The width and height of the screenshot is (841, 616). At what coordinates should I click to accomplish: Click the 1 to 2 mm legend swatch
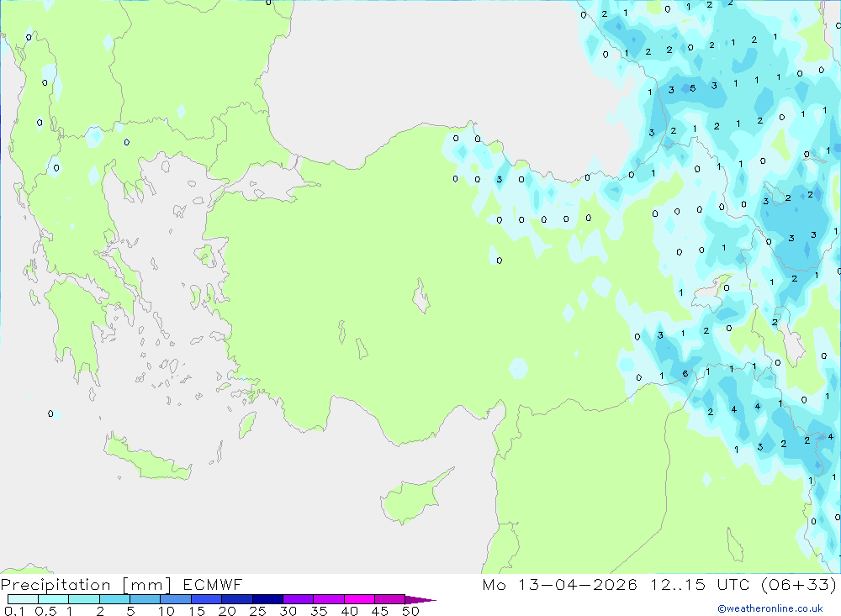tap(83, 599)
